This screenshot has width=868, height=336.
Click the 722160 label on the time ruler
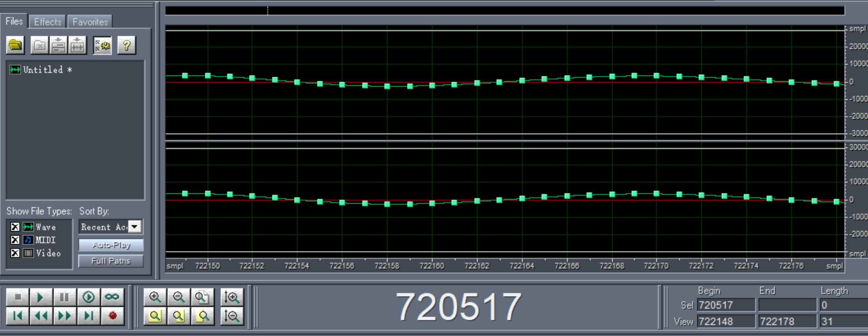[432, 266]
